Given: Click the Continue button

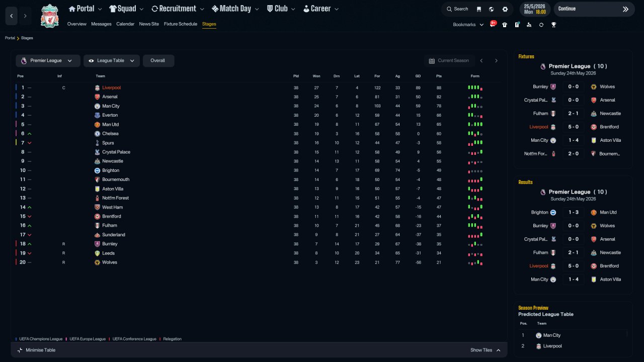Looking at the screenshot, I should [594, 9].
